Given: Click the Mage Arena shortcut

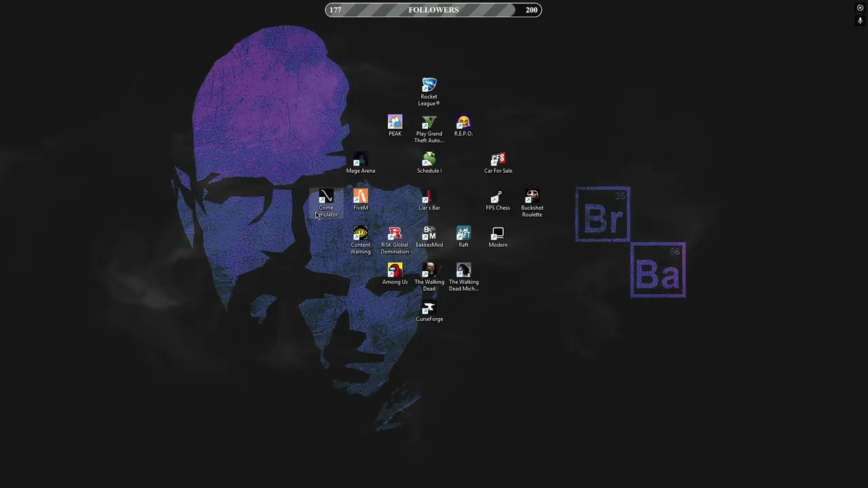Looking at the screenshot, I should click(x=360, y=163).
